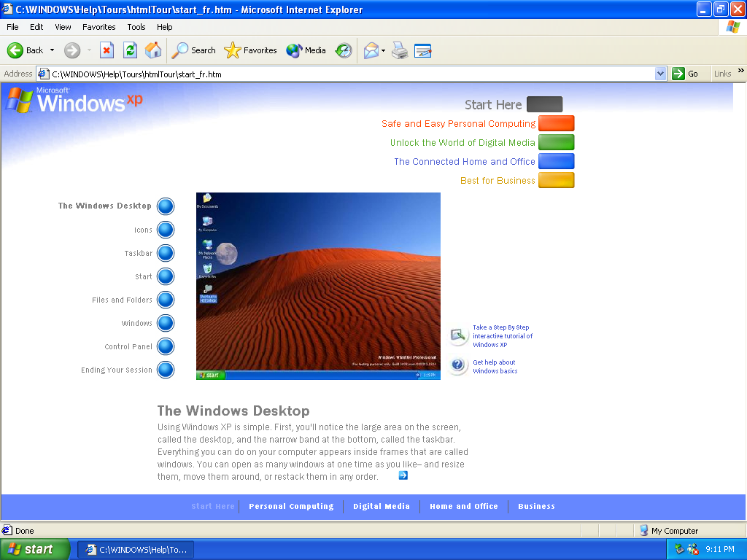Select the Ending Your Session bullet
The image size is (747, 560).
click(166, 370)
